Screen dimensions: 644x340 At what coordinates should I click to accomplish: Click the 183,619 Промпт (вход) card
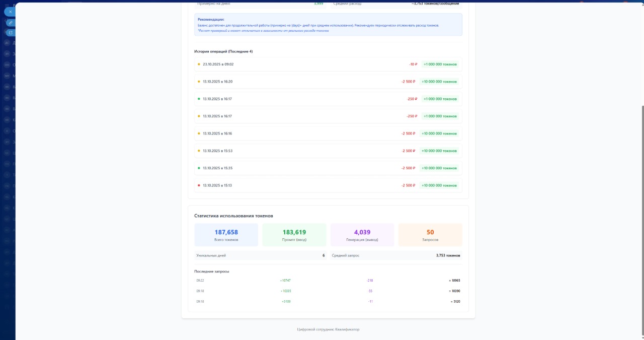[x=294, y=235]
